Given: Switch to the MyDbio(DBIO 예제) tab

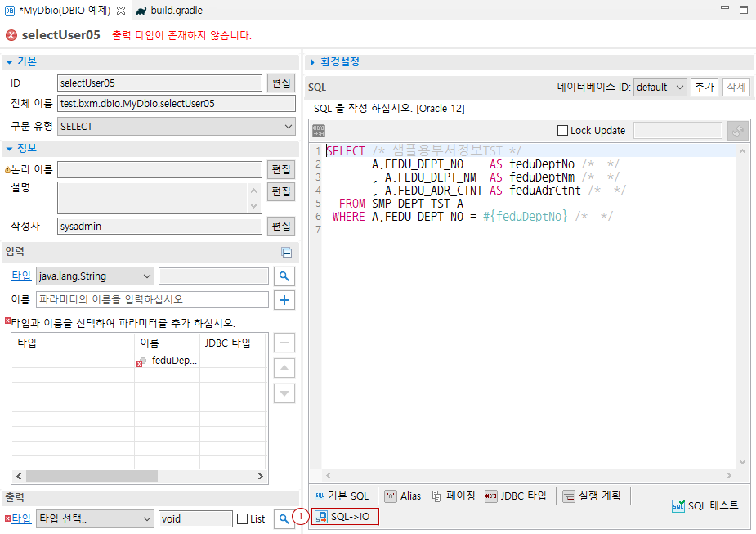Looking at the screenshot, I should tap(65, 10).
